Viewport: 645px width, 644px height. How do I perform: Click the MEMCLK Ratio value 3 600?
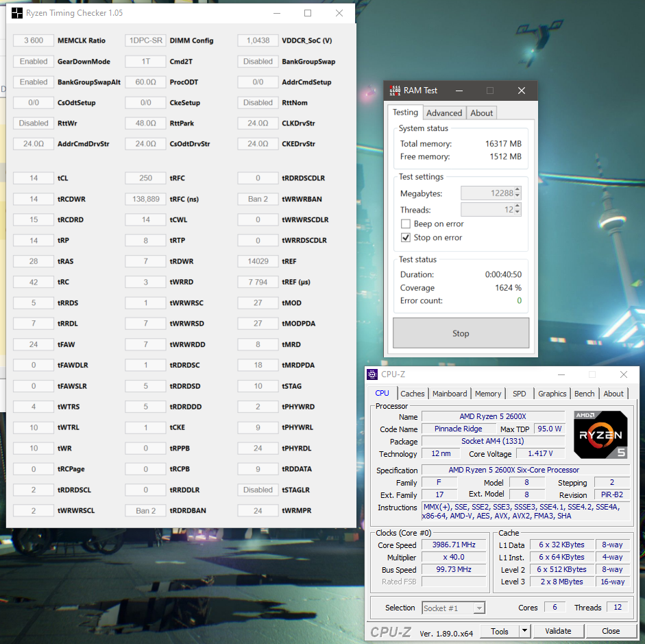[x=34, y=40]
